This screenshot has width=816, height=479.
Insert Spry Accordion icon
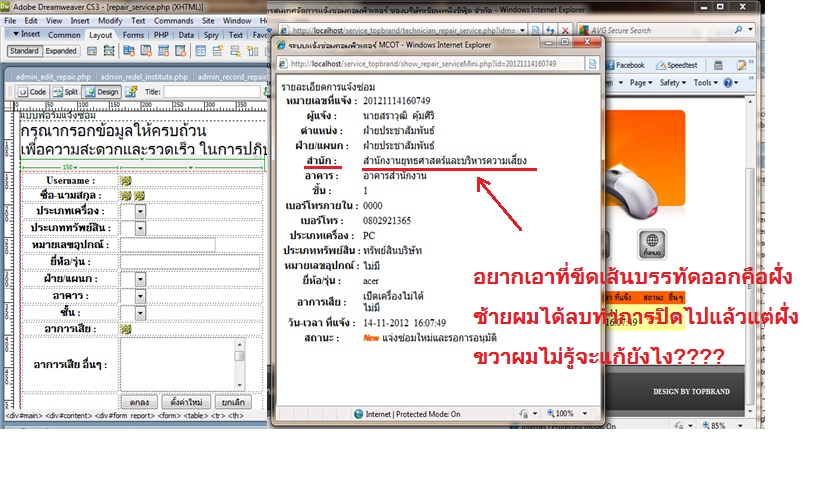coord(163,51)
